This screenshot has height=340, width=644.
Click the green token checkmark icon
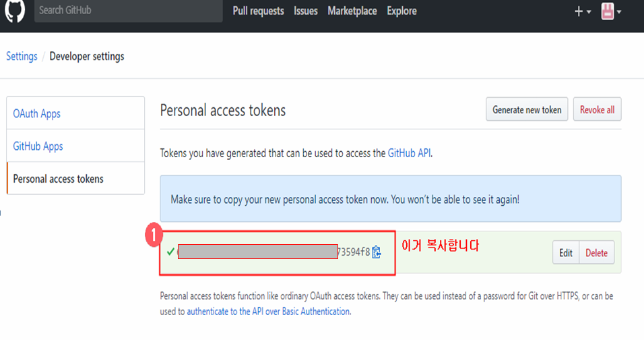(x=170, y=252)
